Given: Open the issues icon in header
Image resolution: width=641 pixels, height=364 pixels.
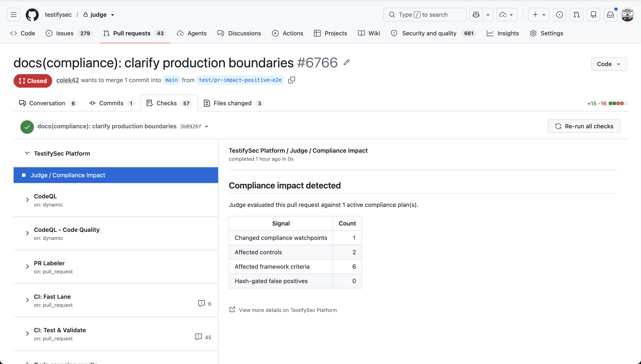Looking at the screenshot, I should pos(559,14).
